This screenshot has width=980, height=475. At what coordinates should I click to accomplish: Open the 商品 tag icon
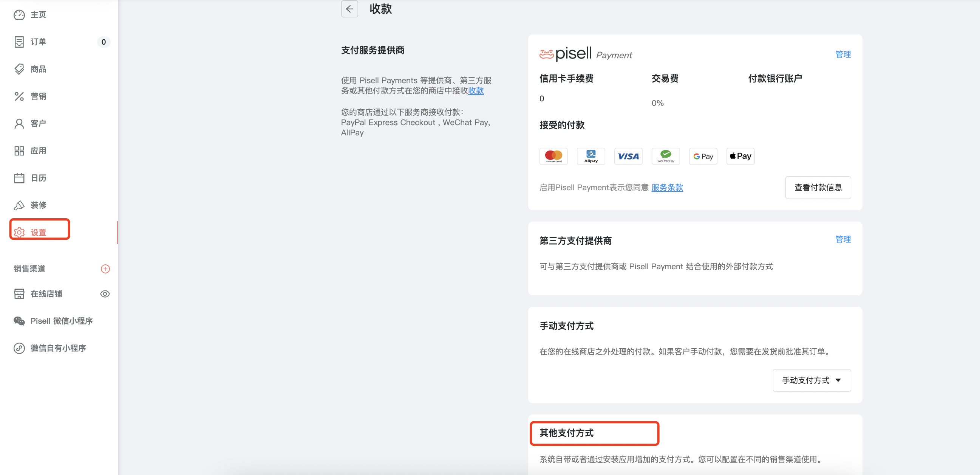pos(19,69)
